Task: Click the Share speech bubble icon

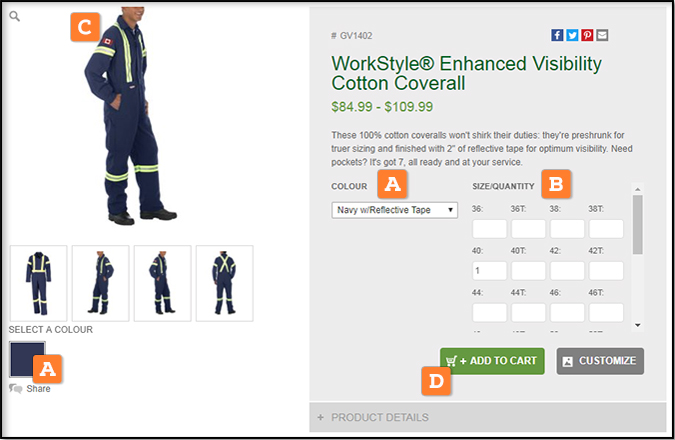Action: click(x=15, y=389)
